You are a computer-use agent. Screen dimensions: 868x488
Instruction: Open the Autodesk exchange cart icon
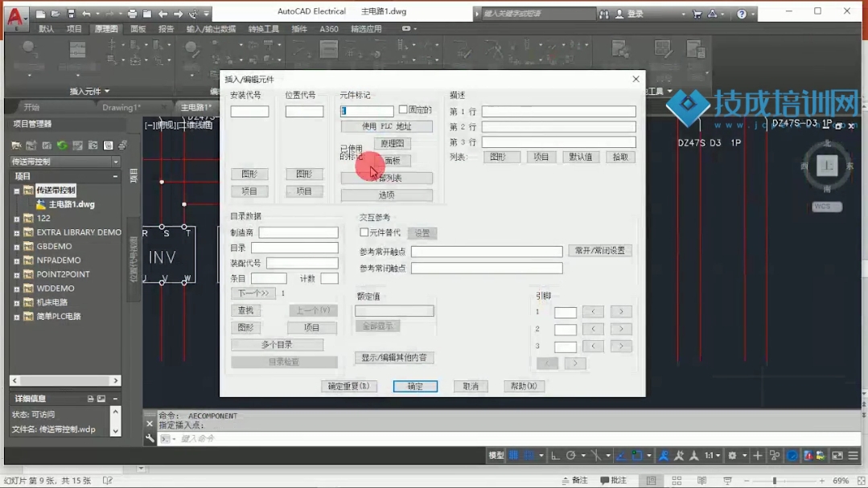pos(697,14)
